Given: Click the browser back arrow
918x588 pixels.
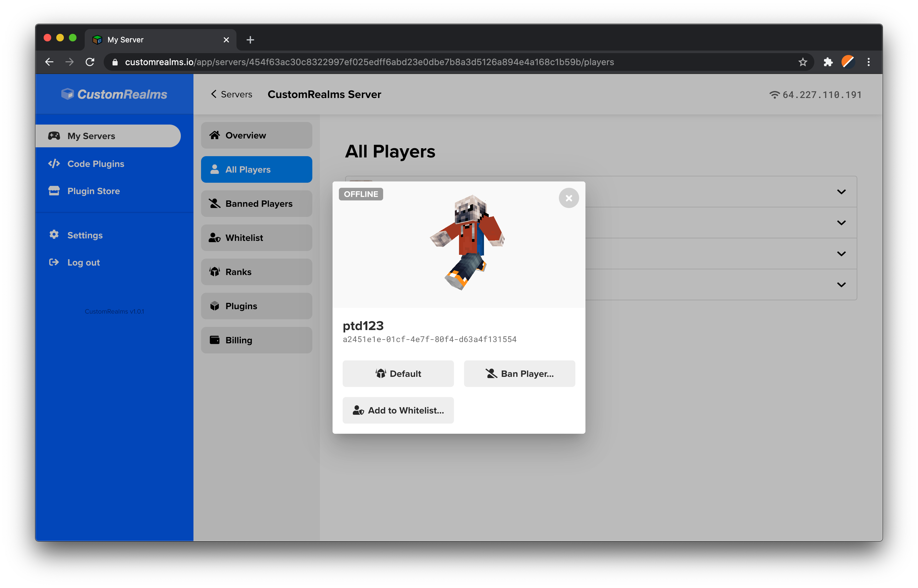Looking at the screenshot, I should [49, 62].
